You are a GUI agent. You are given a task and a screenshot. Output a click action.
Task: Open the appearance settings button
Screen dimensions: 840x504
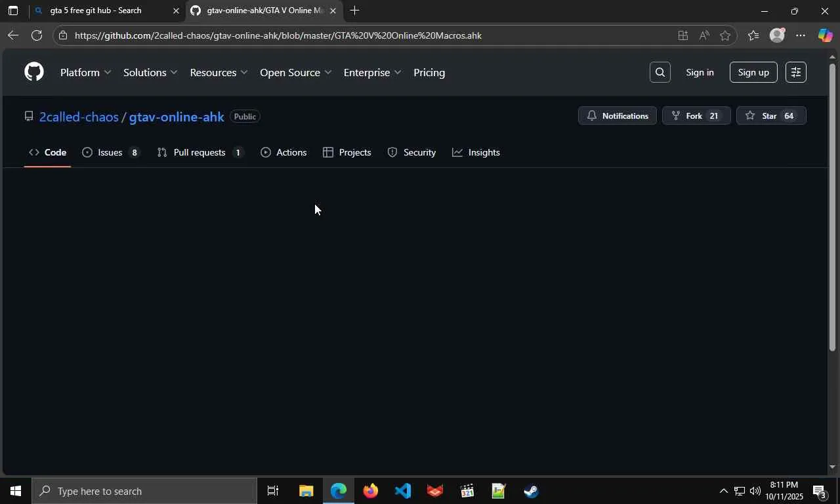coord(795,72)
